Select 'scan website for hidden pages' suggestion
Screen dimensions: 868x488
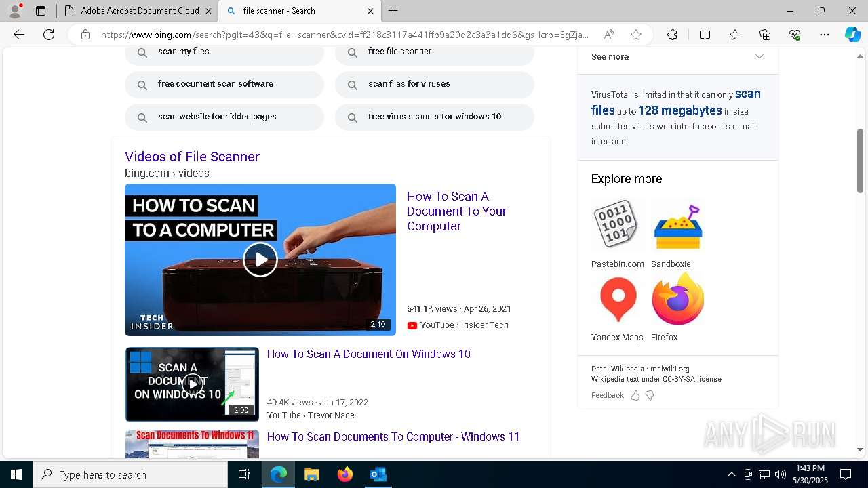coord(224,117)
